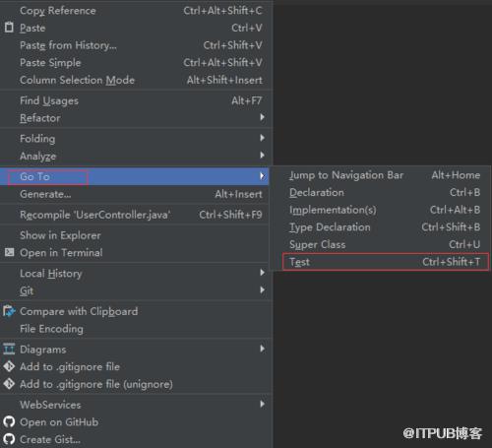Image resolution: width=492 pixels, height=448 pixels.
Task: Choose Generate... from the menu
Action: point(136,194)
